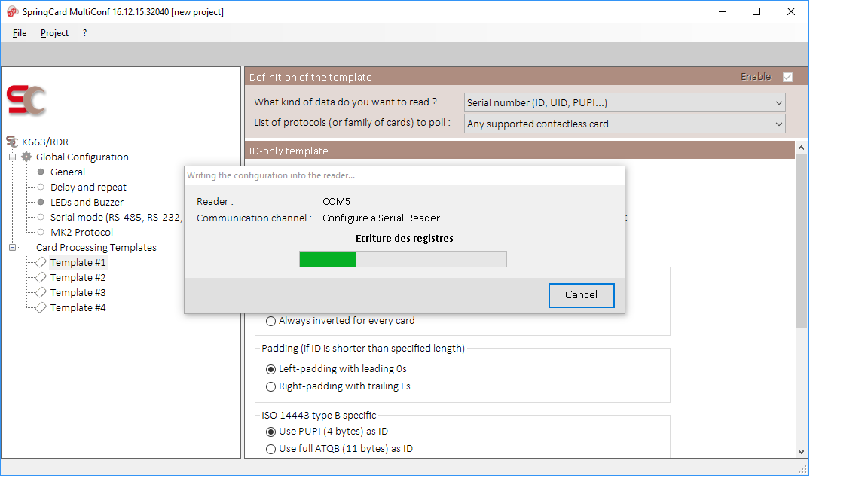Screen dimensions: 868x488
Task: Select K663/RDR root tree label
Action: [45, 142]
